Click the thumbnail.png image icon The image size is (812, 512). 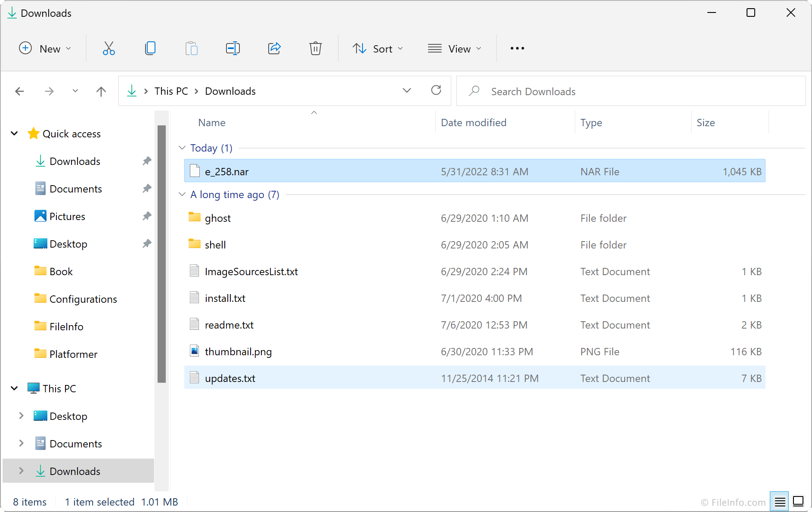(195, 351)
